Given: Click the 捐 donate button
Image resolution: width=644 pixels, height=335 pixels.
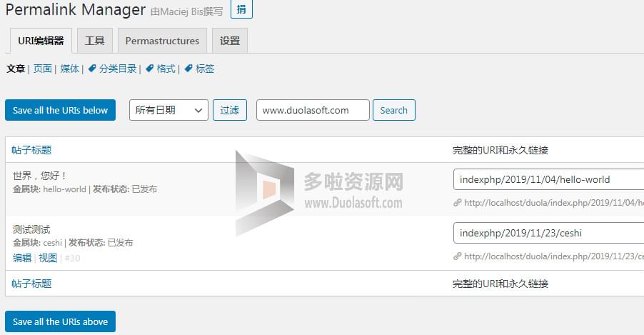Looking at the screenshot, I should (x=241, y=9).
